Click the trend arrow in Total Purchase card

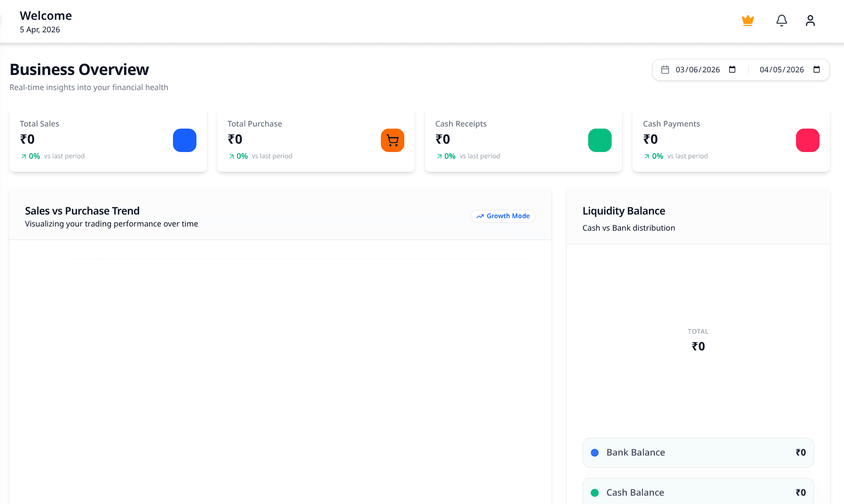pyautogui.click(x=231, y=156)
